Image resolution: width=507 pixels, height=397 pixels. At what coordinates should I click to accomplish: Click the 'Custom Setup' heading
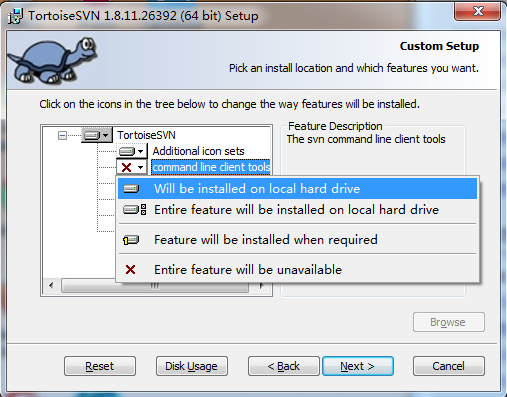[x=439, y=46]
